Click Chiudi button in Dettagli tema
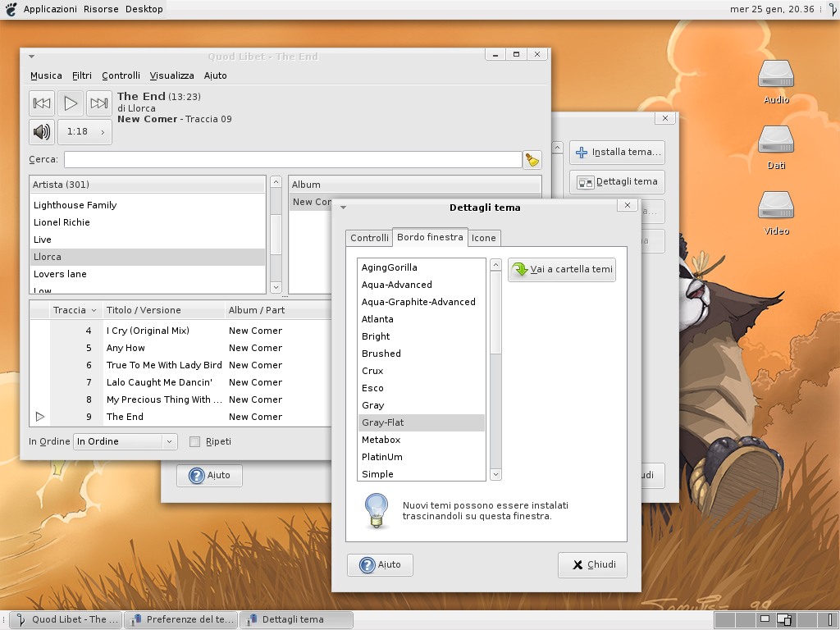 coord(592,564)
